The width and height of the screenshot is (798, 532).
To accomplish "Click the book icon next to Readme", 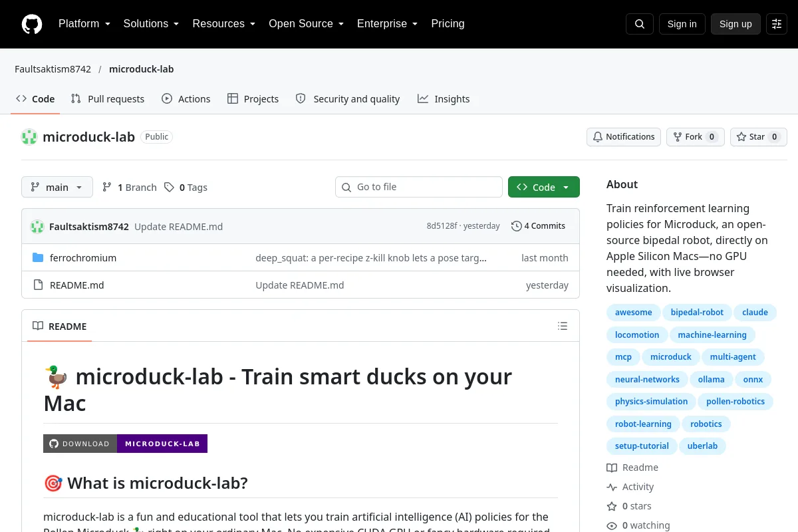I will [612, 467].
